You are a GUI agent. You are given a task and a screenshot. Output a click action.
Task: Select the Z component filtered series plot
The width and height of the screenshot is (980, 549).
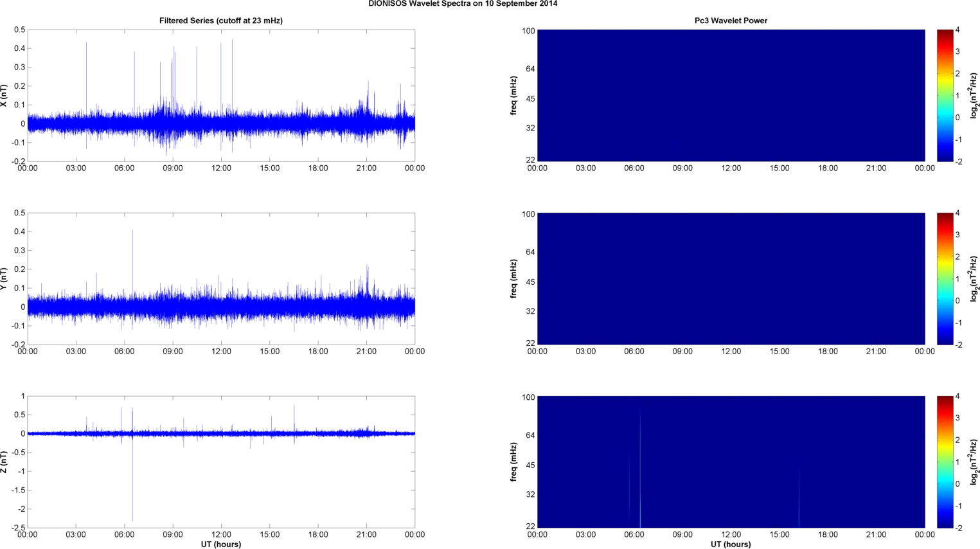coord(221,462)
